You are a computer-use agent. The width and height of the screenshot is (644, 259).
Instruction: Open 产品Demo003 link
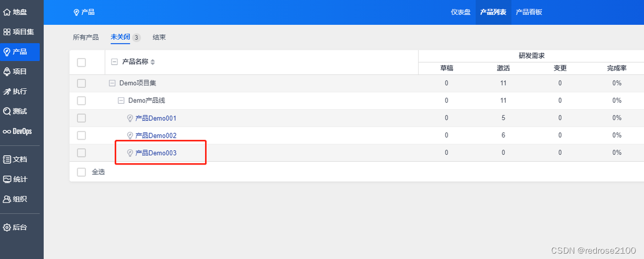point(156,153)
